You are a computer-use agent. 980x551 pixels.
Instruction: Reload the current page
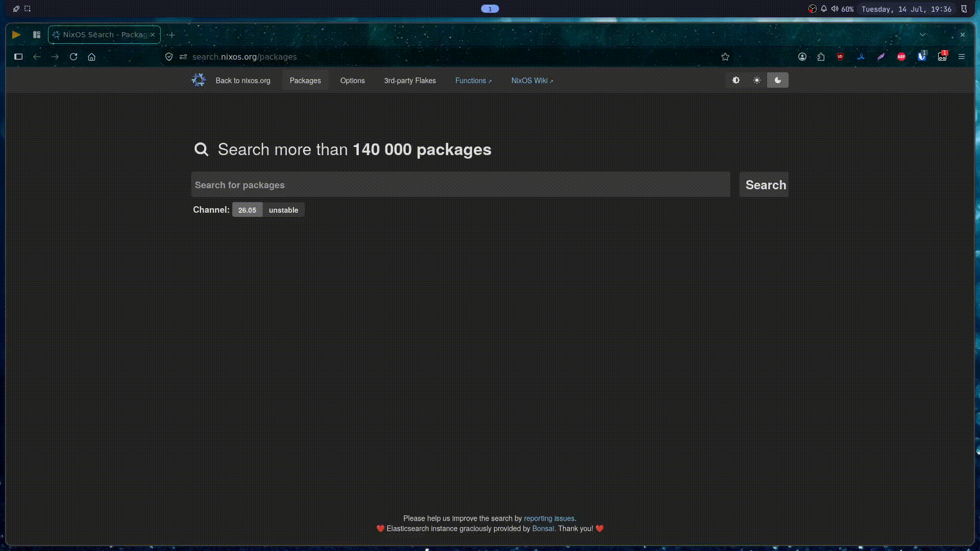(73, 57)
